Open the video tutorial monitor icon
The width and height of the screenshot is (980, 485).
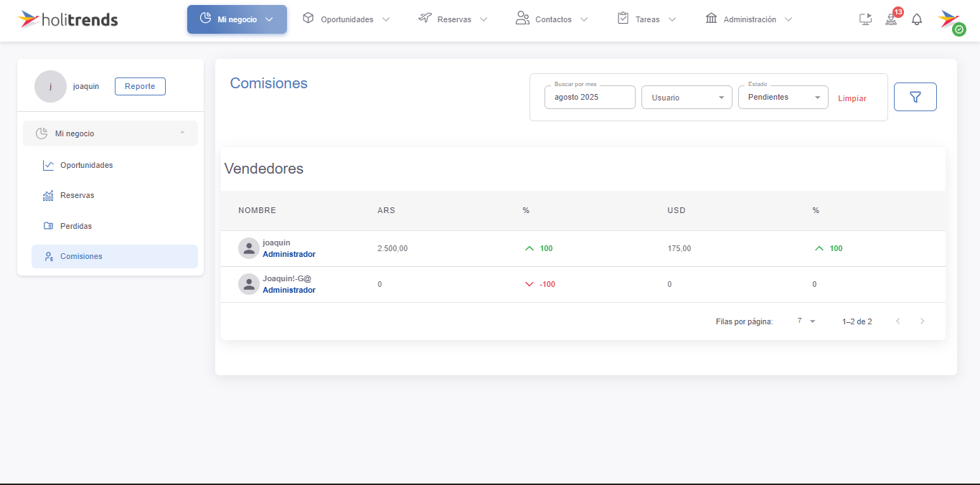click(865, 19)
